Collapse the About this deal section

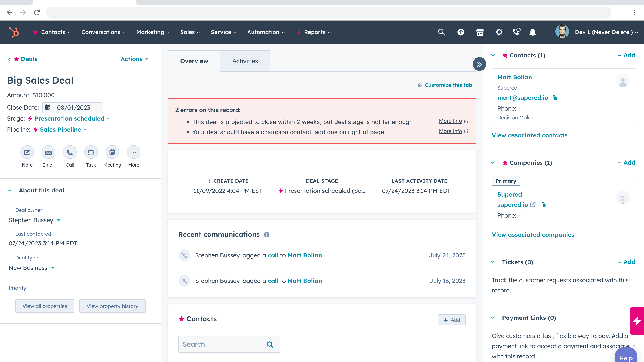tap(10, 190)
